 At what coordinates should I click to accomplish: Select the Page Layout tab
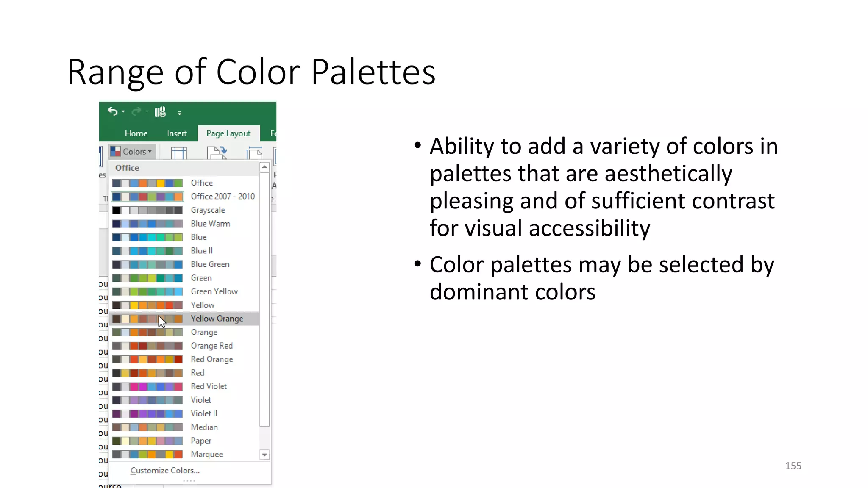(228, 133)
